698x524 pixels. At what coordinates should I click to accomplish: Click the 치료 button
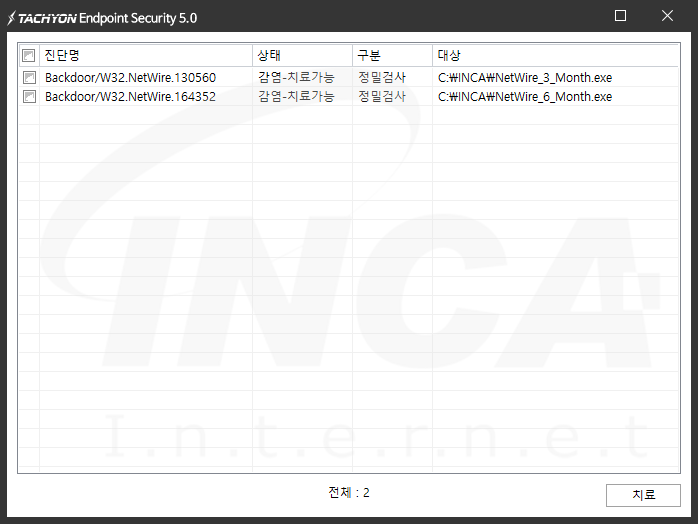[643, 495]
